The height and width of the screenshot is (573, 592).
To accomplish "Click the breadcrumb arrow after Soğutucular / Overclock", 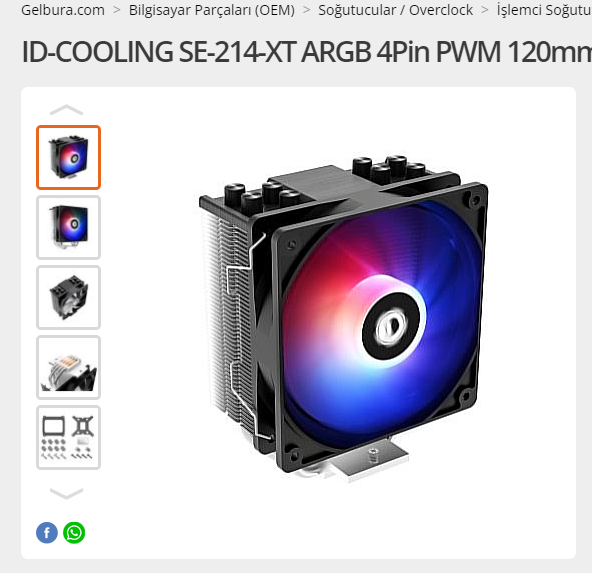I will pos(485,10).
